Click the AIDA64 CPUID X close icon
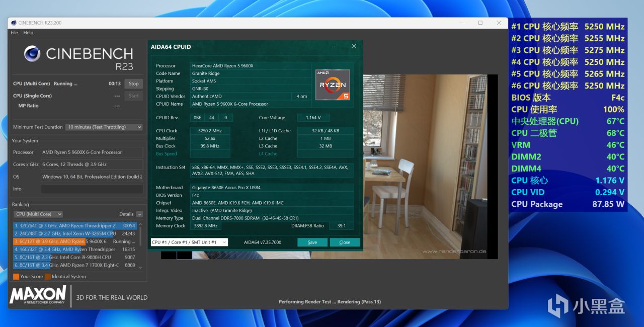 [x=354, y=46]
